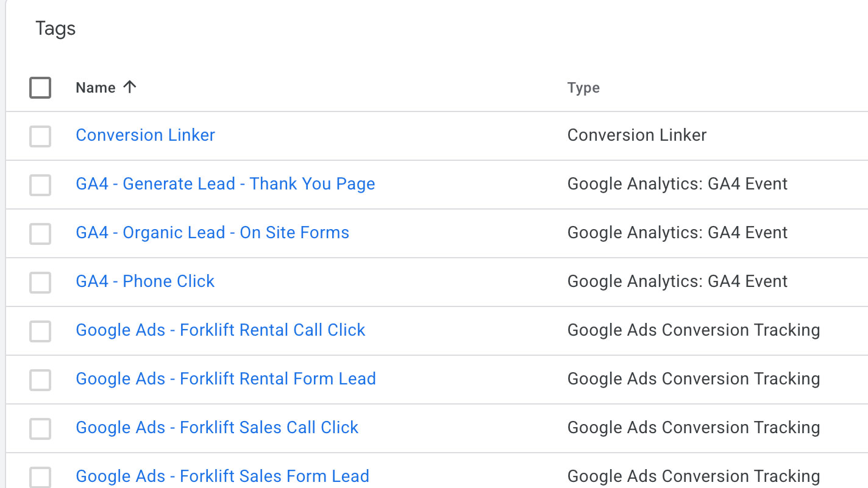Tick checkbox for GA4 - Organic Lead tag

[x=40, y=233]
